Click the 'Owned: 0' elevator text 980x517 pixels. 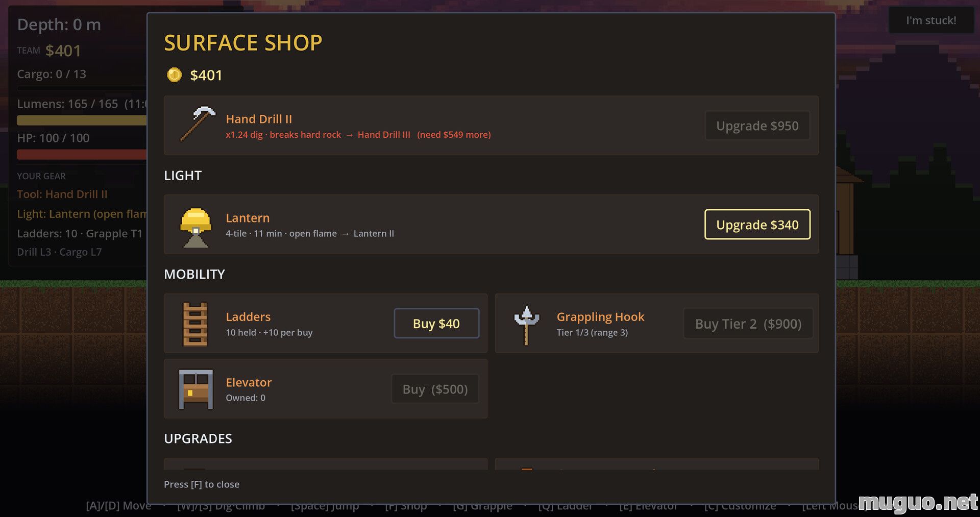(x=246, y=398)
